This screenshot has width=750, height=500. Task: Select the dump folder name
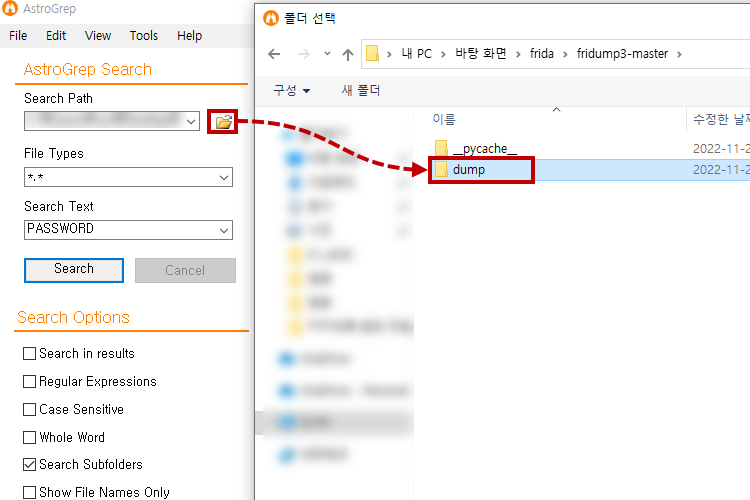tap(469, 170)
